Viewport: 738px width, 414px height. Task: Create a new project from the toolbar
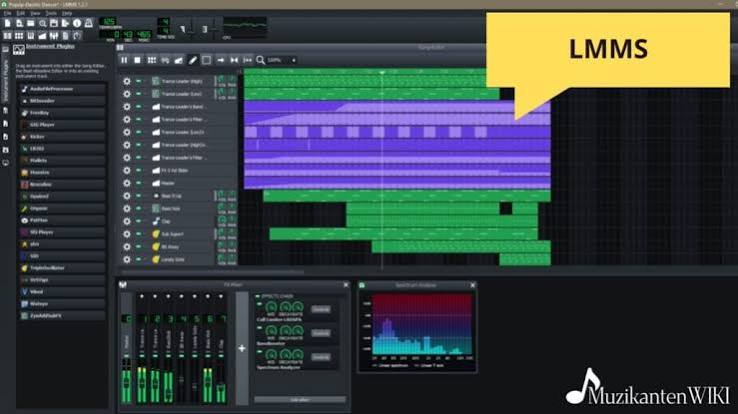pyautogui.click(x=8, y=23)
